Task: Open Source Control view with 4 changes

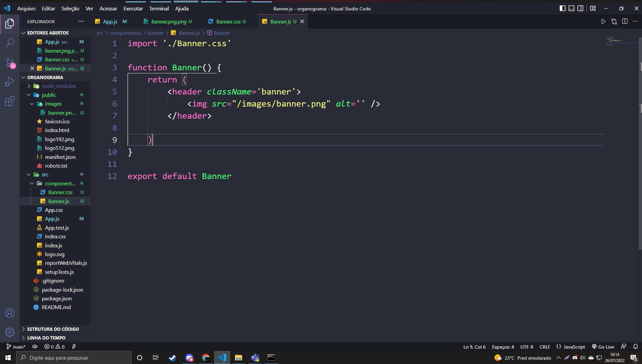Action: click(10, 62)
